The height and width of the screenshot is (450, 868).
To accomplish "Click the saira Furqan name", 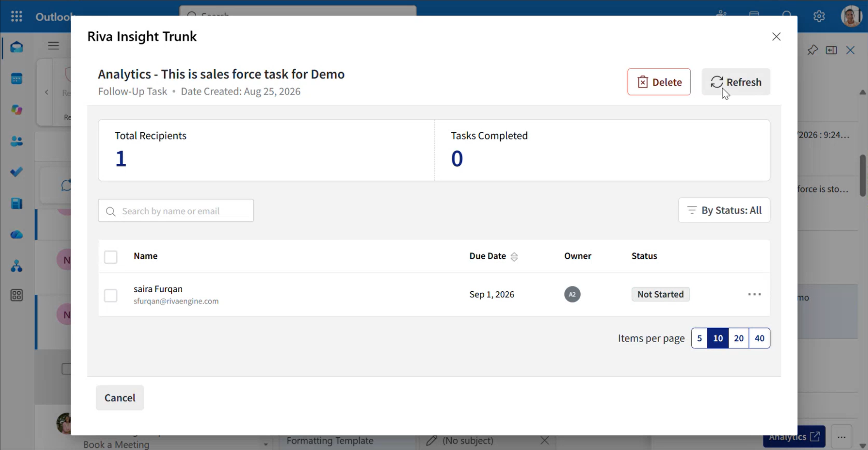I will click(x=158, y=289).
